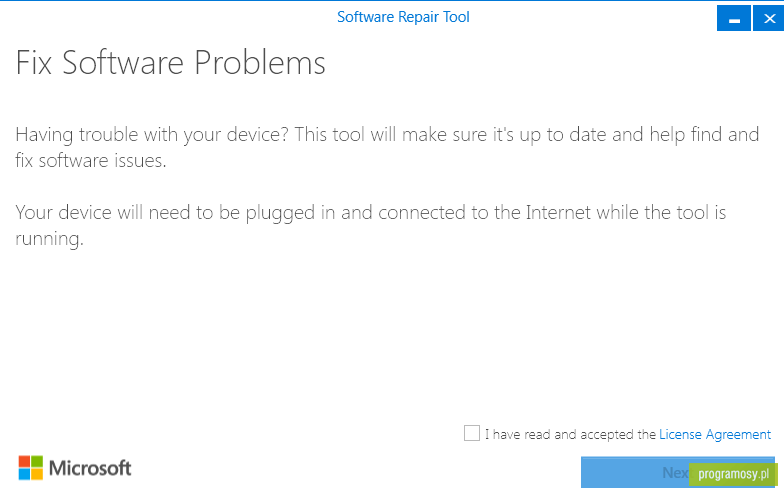The height and width of the screenshot is (492, 784).
Task: Click the 'Having trouble with your device?' sentence
Action: [152, 135]
